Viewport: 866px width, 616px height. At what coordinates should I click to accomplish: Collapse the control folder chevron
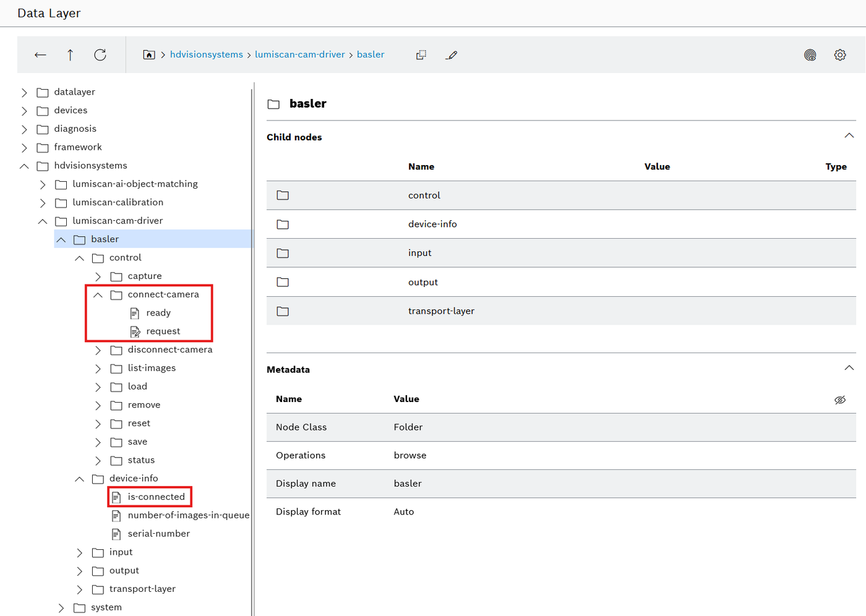80,258
